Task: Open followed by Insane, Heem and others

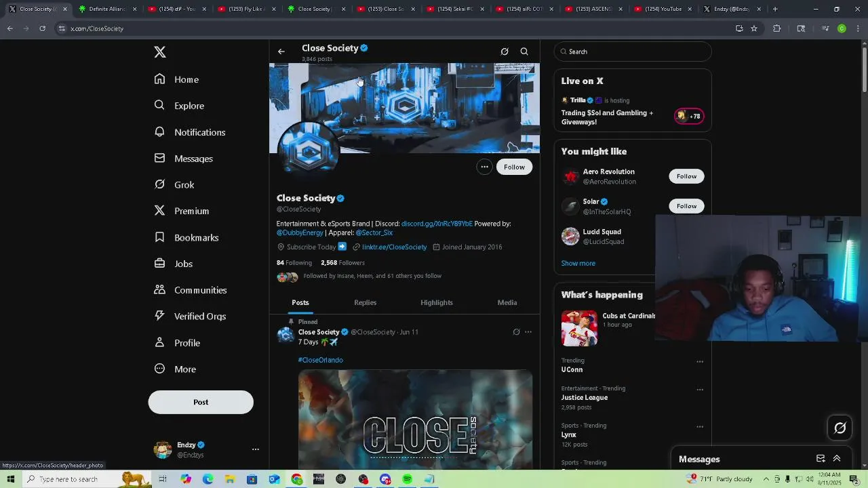Action: pos(359,277)
